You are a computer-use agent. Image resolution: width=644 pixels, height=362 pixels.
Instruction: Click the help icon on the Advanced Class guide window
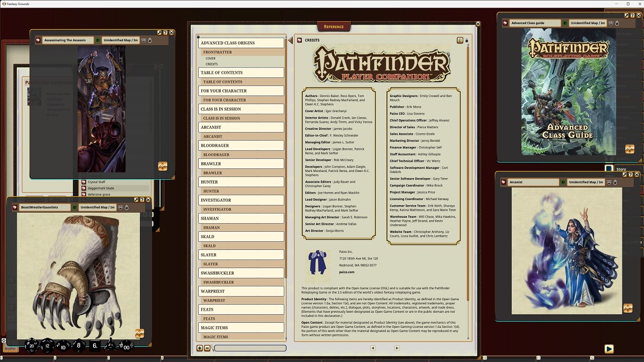(x=632, y=16)
